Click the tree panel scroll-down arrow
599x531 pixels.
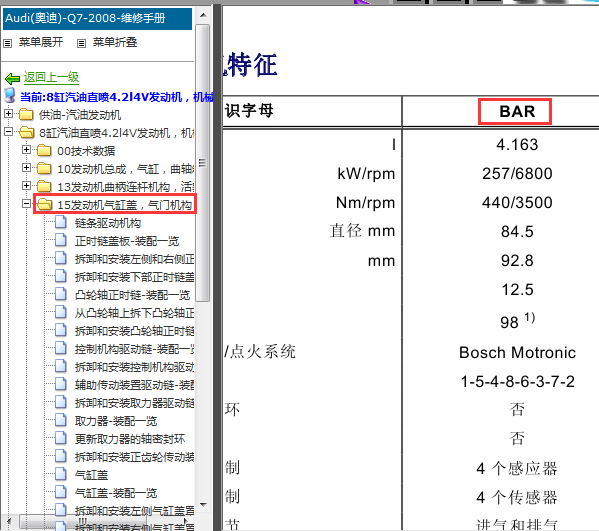203,505
